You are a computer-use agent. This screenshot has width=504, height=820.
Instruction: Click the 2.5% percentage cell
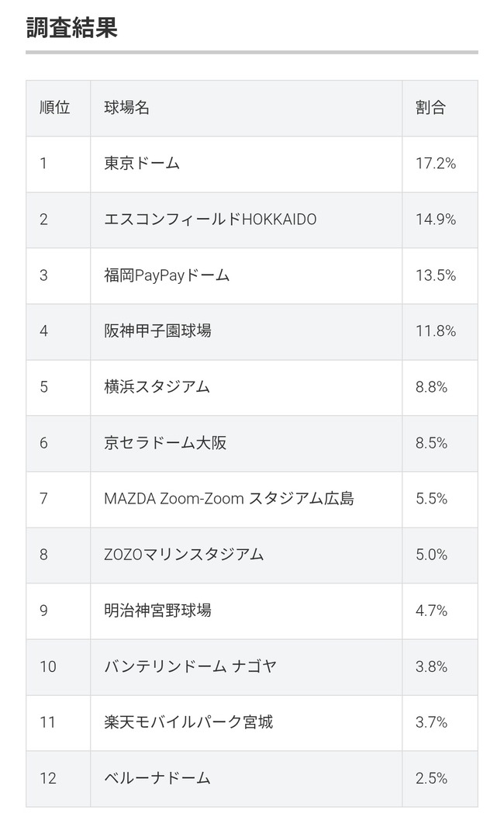click(431, 778)
